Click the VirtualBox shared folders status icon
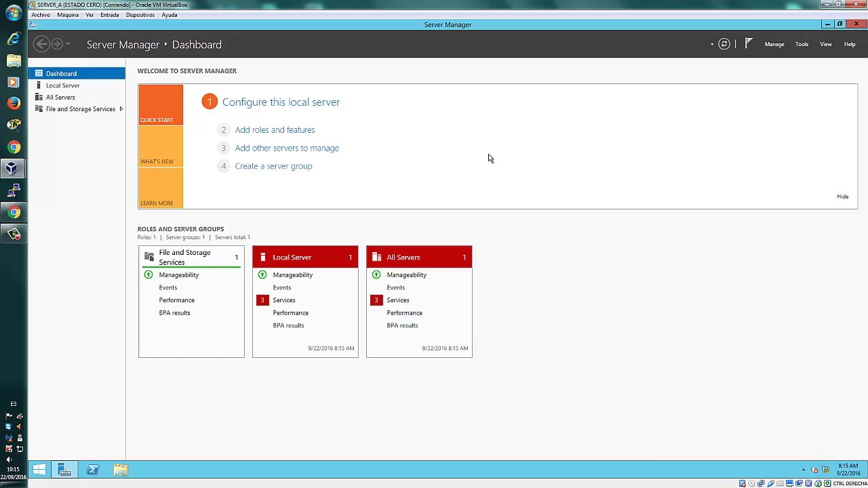 [x=780, y=483]
